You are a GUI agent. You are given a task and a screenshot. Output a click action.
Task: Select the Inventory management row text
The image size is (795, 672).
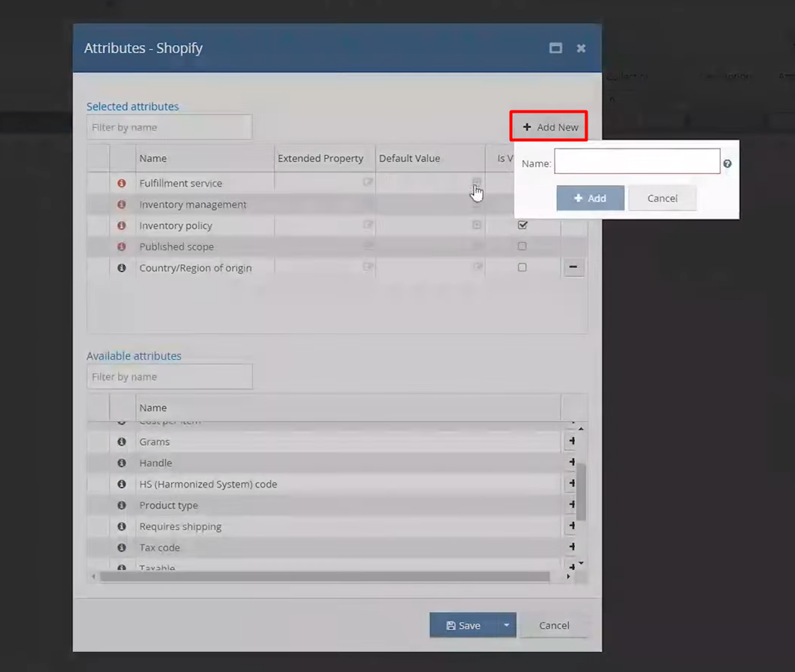point(193,205)
